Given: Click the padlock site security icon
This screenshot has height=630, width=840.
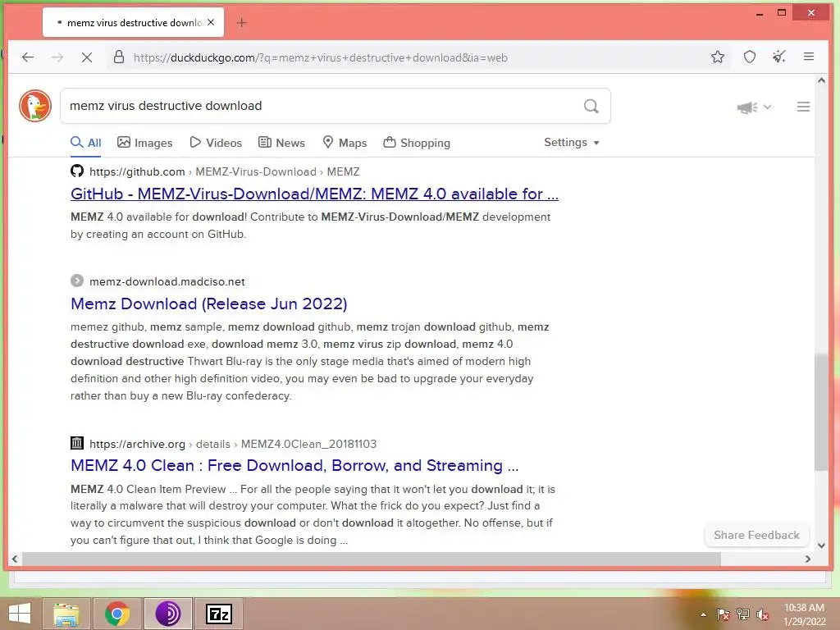Looking at the screenshot, I should click(x=119, y=57).
